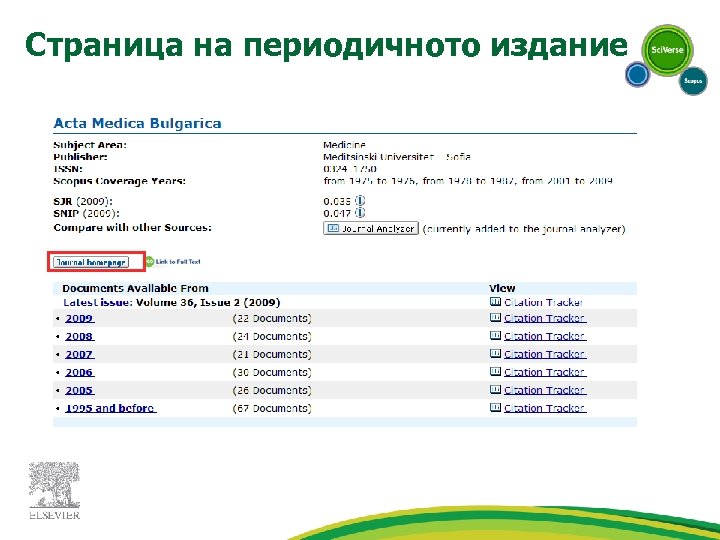Click the blue circle logo near SciVerse

637,74
